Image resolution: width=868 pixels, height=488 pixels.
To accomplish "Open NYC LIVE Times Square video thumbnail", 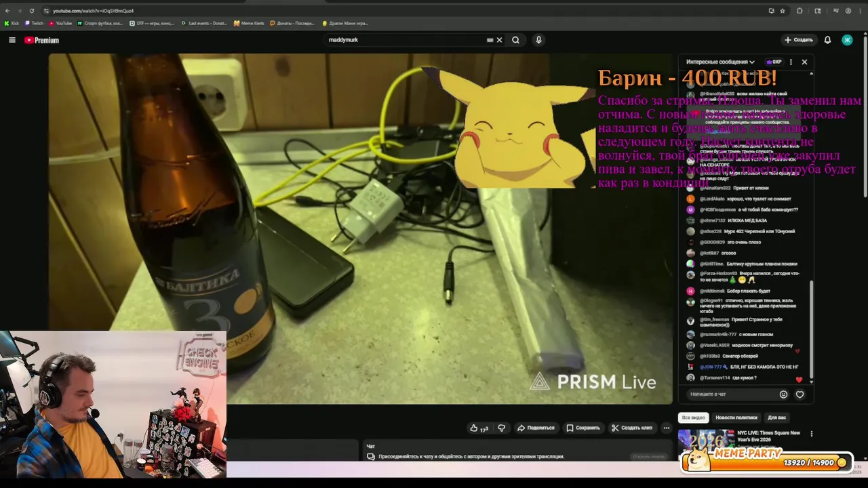I will [706, 439].
